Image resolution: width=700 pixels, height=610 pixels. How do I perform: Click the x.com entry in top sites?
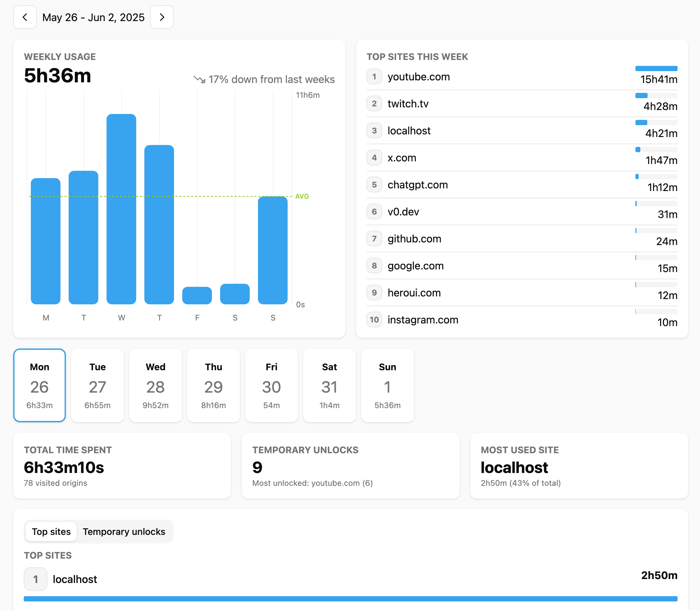tap(522, 158)
